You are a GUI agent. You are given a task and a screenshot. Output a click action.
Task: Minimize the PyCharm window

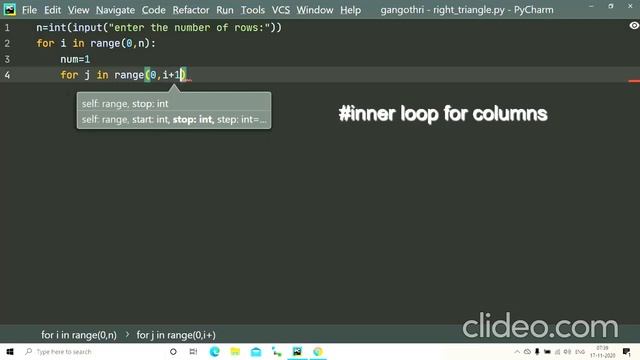pos(591,7)
